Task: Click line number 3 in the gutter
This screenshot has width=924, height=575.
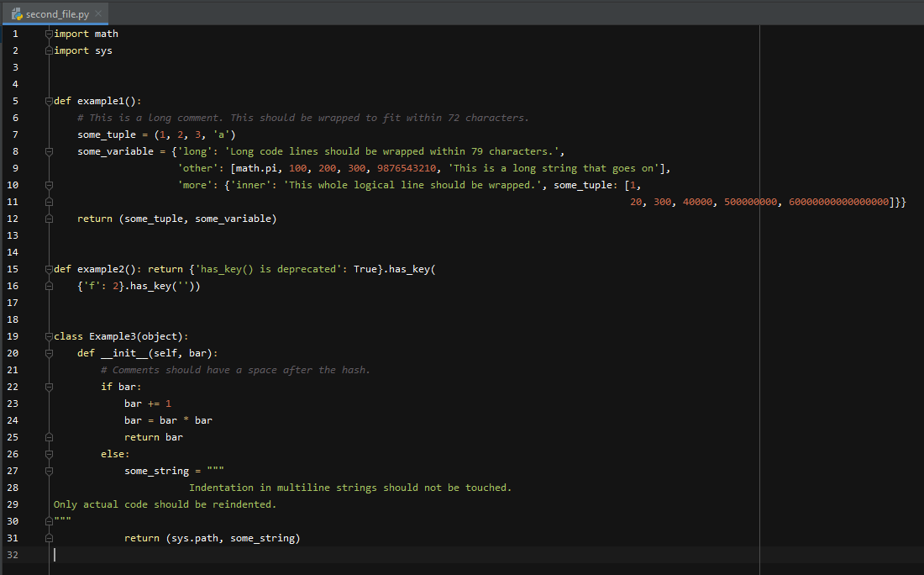Action: (x=15, y=67)
